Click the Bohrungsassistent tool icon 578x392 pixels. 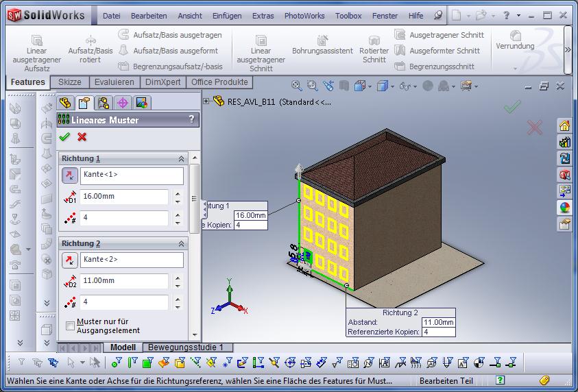pos(322,40)
